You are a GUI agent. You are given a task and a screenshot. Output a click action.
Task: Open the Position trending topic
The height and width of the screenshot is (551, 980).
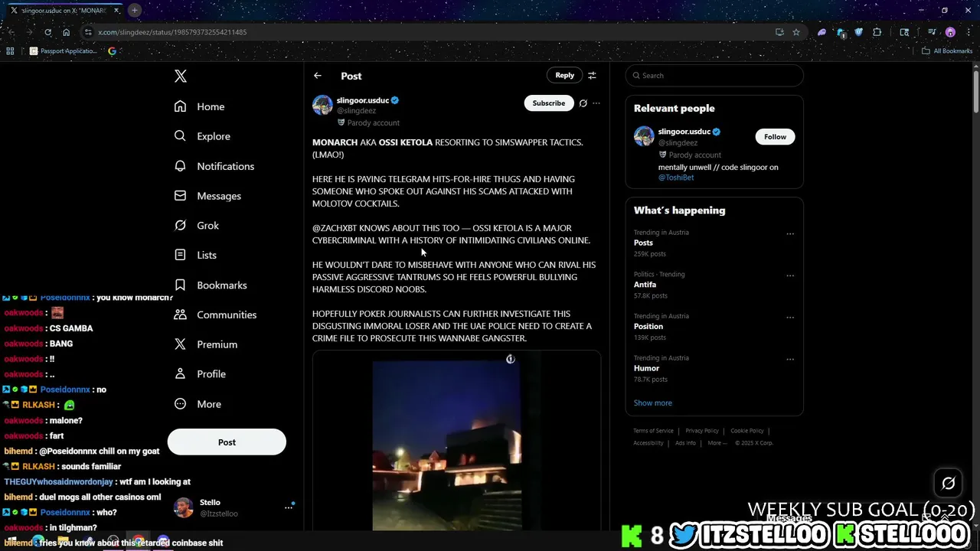[648, 326]
